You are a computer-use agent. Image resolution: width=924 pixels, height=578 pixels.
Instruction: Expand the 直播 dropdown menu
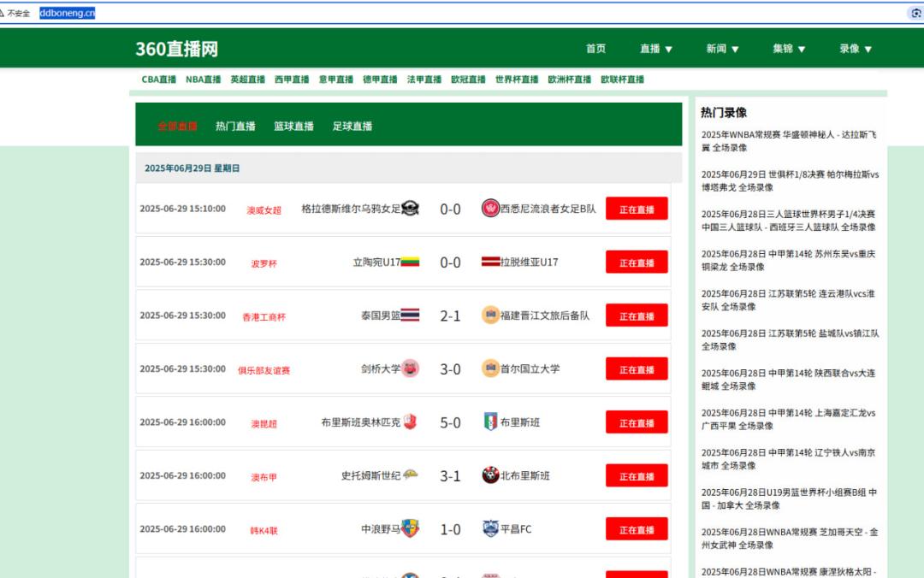point(656,49)
